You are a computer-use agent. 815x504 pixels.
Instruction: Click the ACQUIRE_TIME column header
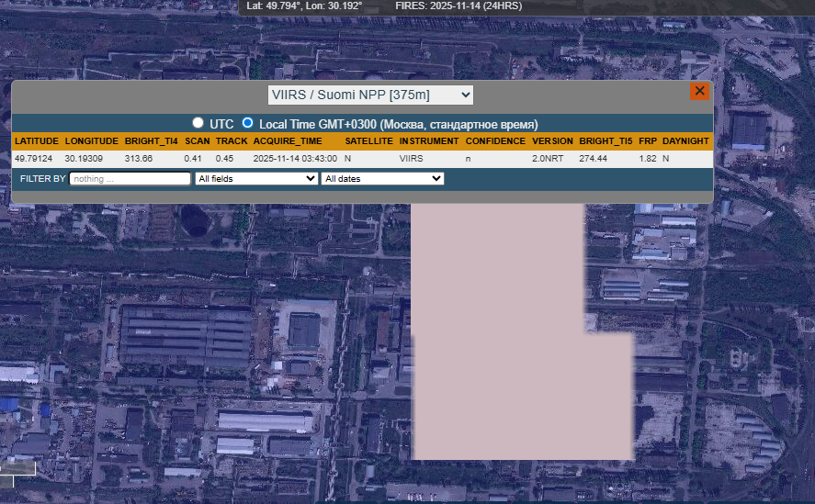288,141
